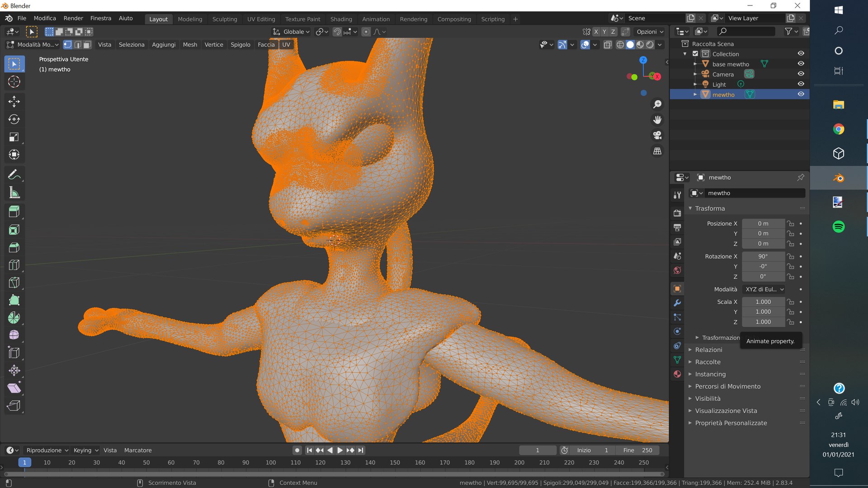868x488 pixels.
Task: Choose the Inset Faces tool
Action: [x=14, y=230]
